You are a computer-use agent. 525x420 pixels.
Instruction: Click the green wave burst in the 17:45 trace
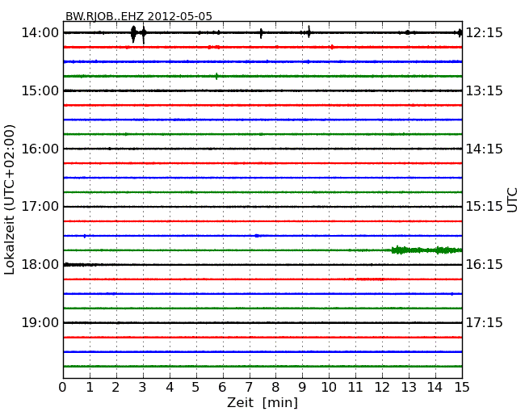tap(426, 250)
